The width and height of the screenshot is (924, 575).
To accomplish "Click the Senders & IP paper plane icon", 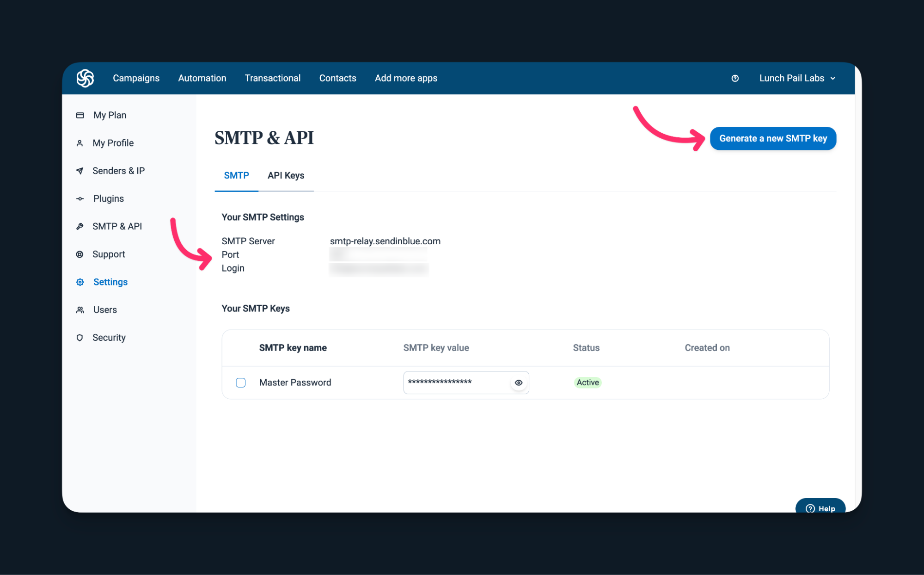I will coord(80,171).
